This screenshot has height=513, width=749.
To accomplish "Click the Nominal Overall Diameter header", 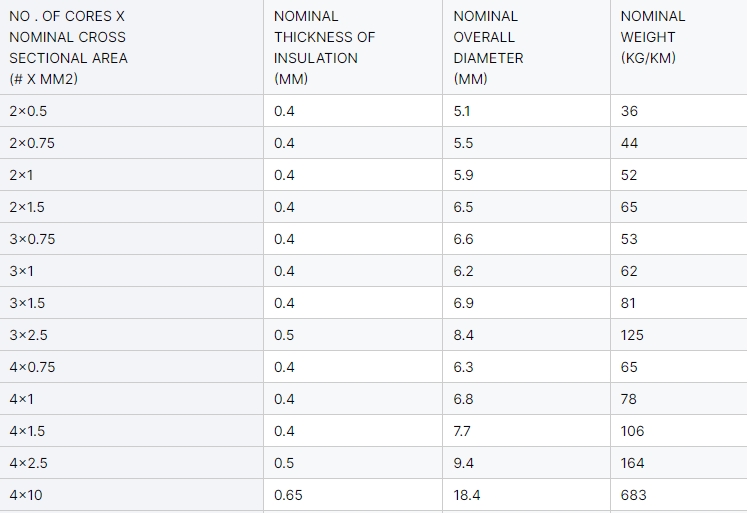I will (526, 47).
